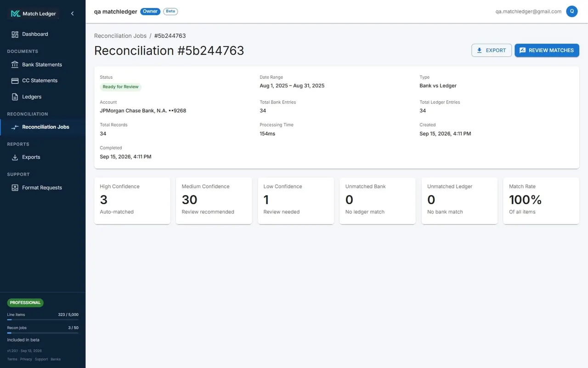Click the Format Requests icon

15,188
